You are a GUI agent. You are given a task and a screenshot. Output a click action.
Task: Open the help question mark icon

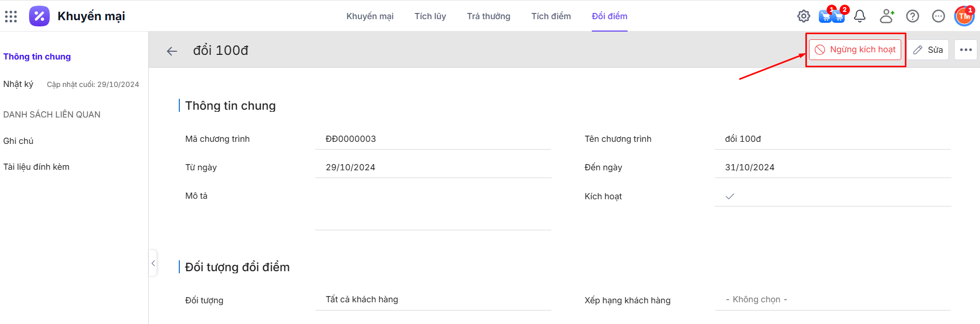pos(912,16)
